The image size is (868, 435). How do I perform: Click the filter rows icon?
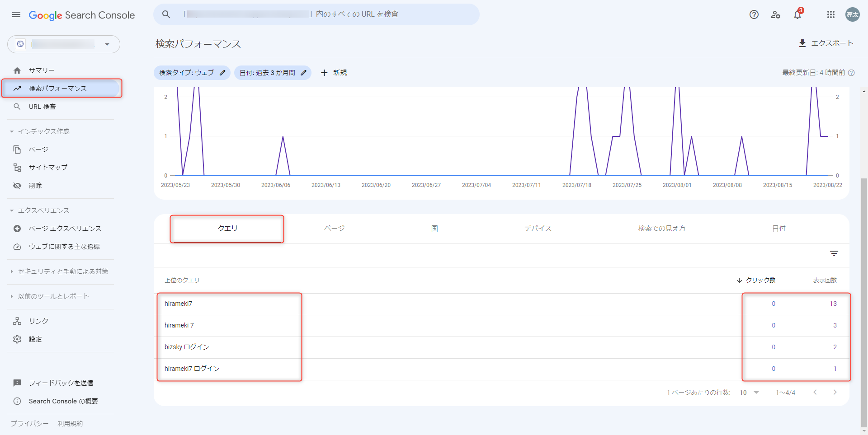tap(834, 253)
